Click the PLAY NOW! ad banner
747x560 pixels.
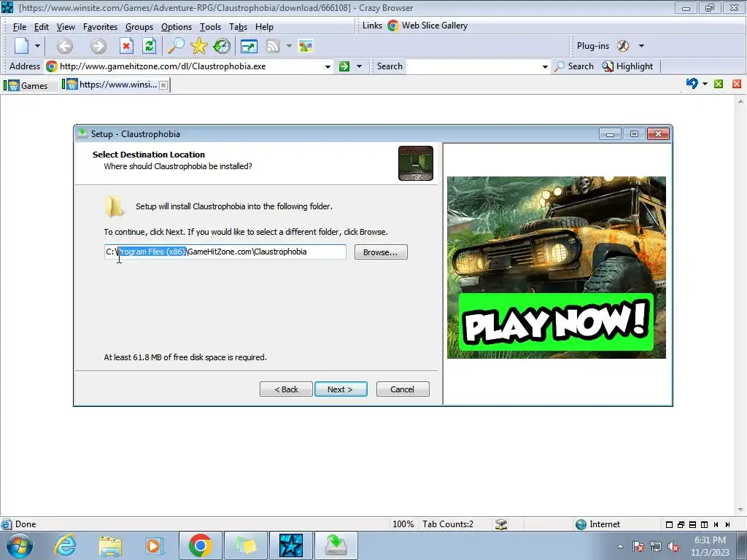pos(557,268)
